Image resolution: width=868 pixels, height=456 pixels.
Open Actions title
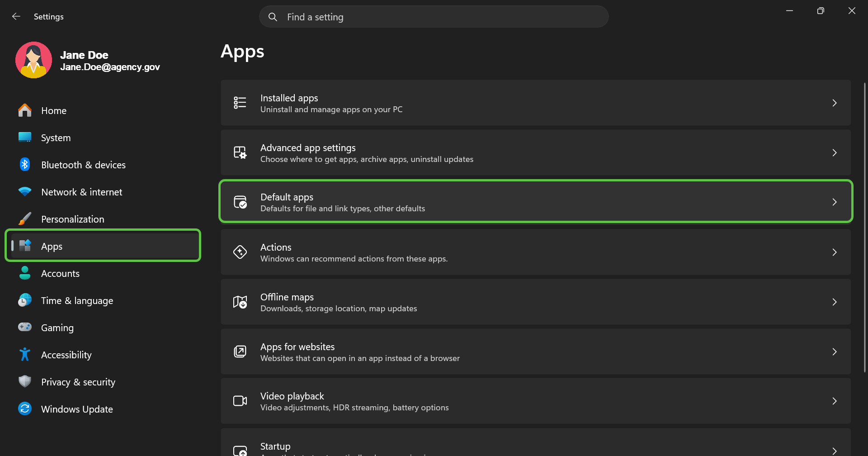[x=276, y=247]
